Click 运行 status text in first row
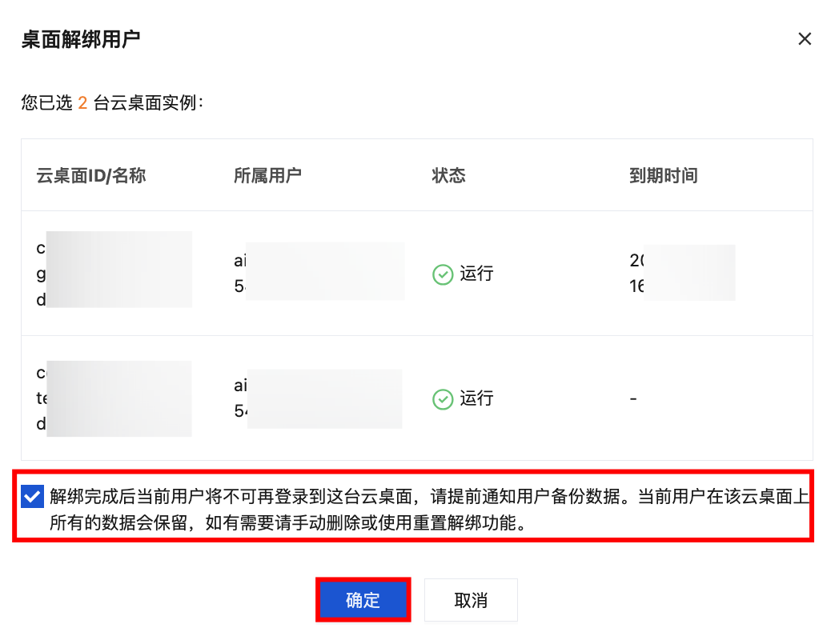This screenshot has width=835, height=644. [476, 274]
